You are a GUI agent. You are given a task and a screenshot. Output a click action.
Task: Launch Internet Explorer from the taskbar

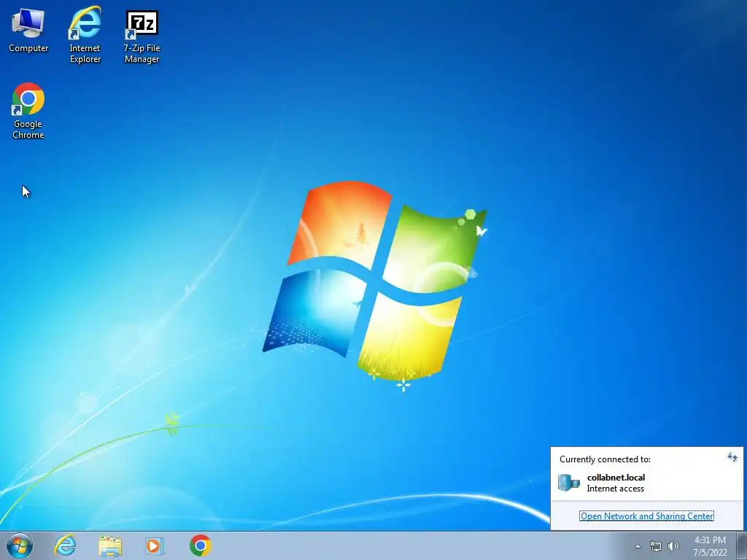tap(65, 545)
